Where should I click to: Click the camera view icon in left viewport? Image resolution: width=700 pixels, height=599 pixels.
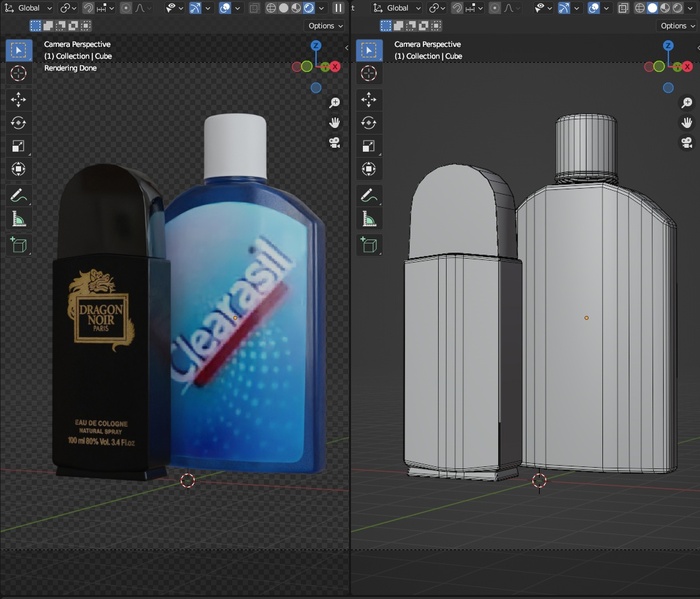[x=335, y=143]
